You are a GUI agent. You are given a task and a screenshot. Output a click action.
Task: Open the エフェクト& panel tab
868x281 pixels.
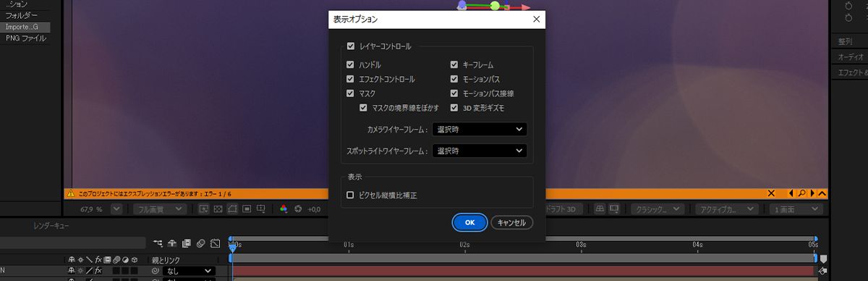(x=852, y=72)
